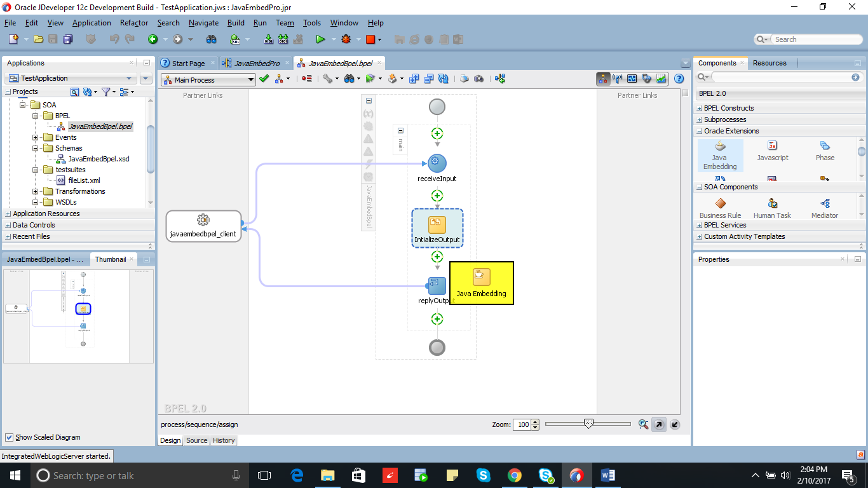The image size is (868, 488).
Task: Open the Build menu
Action: coord(236,22)
